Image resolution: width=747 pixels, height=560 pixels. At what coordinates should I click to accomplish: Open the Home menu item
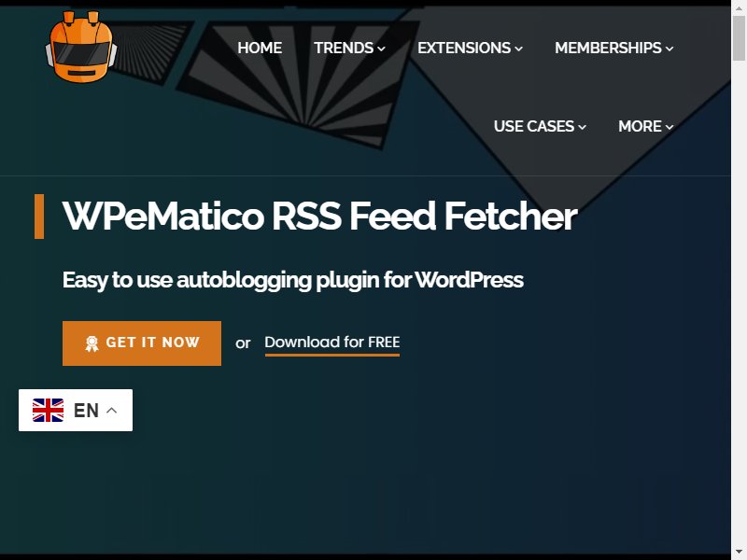260,48
